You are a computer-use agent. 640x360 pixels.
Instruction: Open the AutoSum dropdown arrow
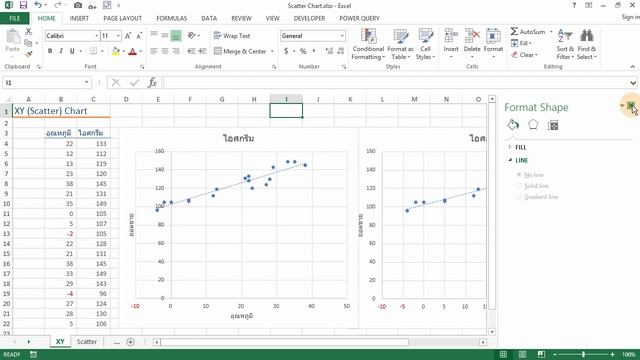[x=551, y=31]
